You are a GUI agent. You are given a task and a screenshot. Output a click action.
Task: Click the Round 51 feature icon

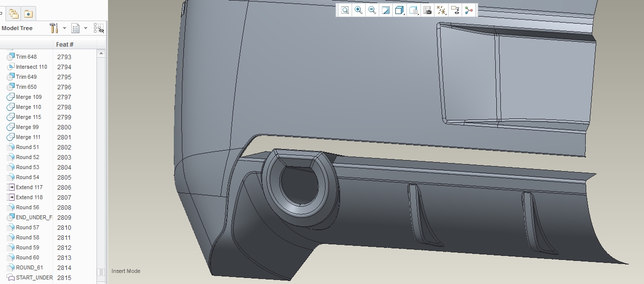(11, 147)
